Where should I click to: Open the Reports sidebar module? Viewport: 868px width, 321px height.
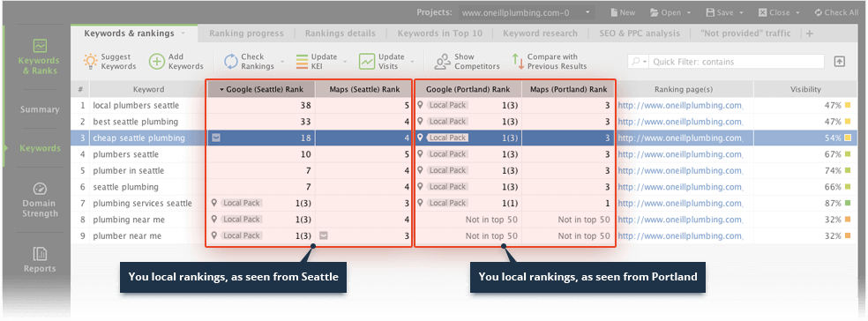(40, 260)
